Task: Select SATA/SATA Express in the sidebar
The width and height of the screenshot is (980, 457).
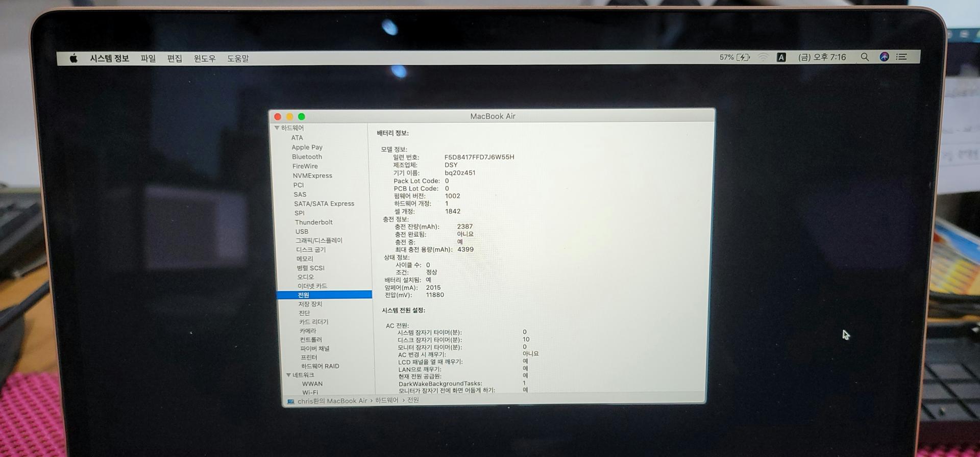Action: tap(324, 204)
